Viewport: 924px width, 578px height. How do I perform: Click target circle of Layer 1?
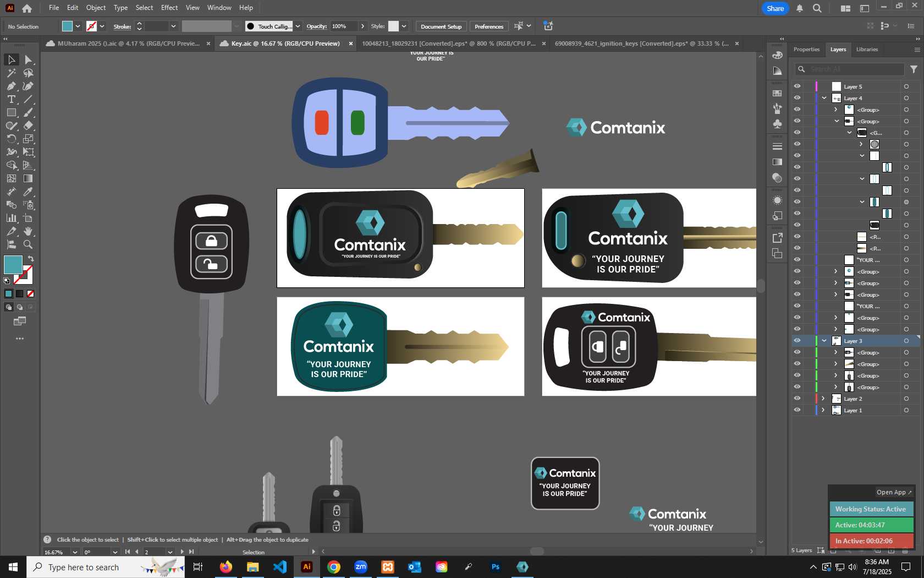[906, 410]
